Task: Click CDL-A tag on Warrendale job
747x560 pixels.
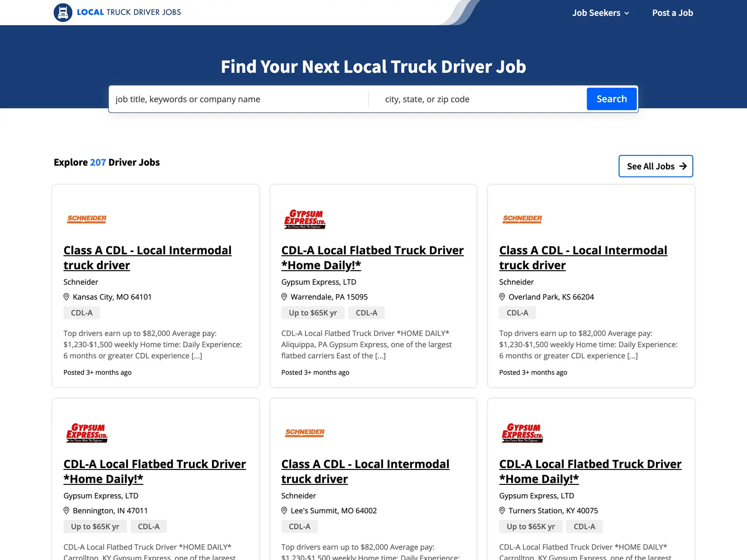Action: (366, 313)
